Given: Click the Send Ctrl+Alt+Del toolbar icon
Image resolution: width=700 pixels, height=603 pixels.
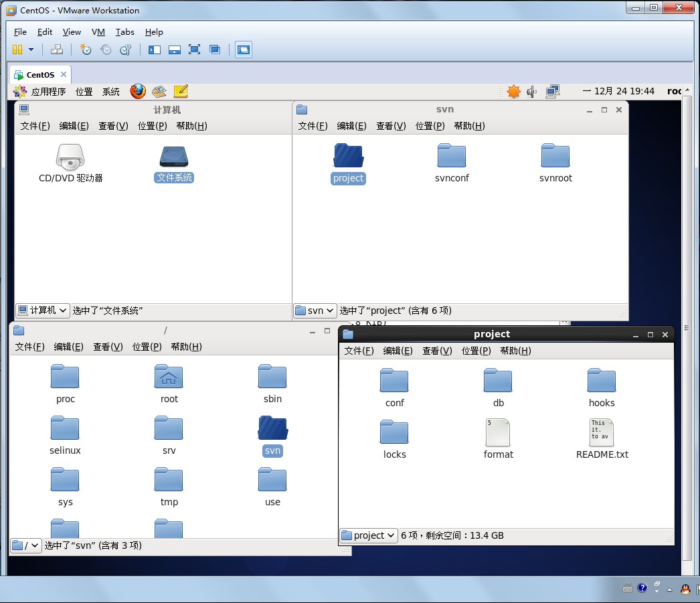Looking at the screenshot, I should point(57,50).
